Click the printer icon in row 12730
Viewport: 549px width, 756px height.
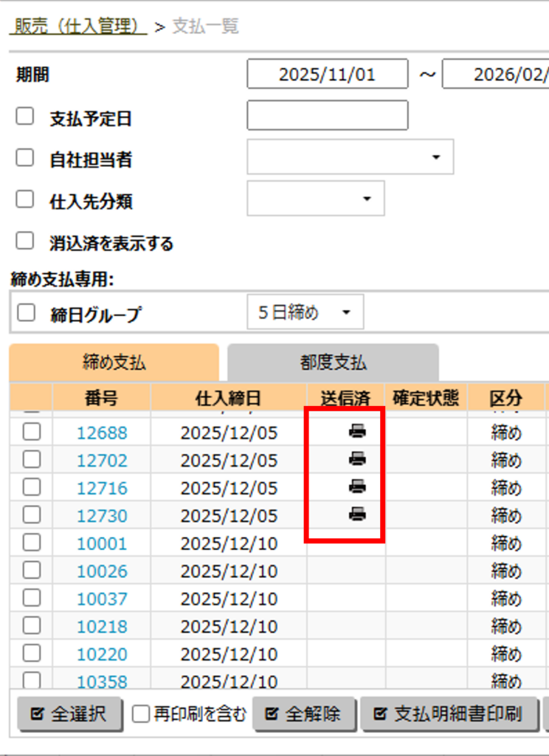357,515
